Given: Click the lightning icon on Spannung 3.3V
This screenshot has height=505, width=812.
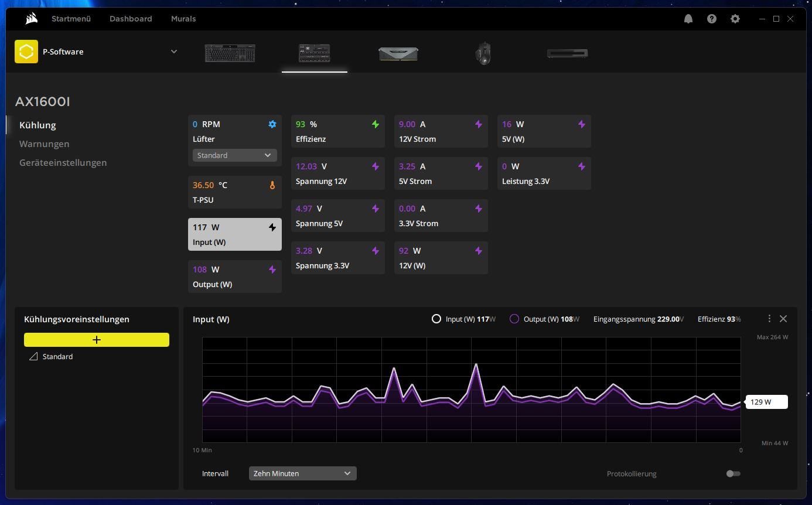Looking at the screenshot, I should coord(376,251).
